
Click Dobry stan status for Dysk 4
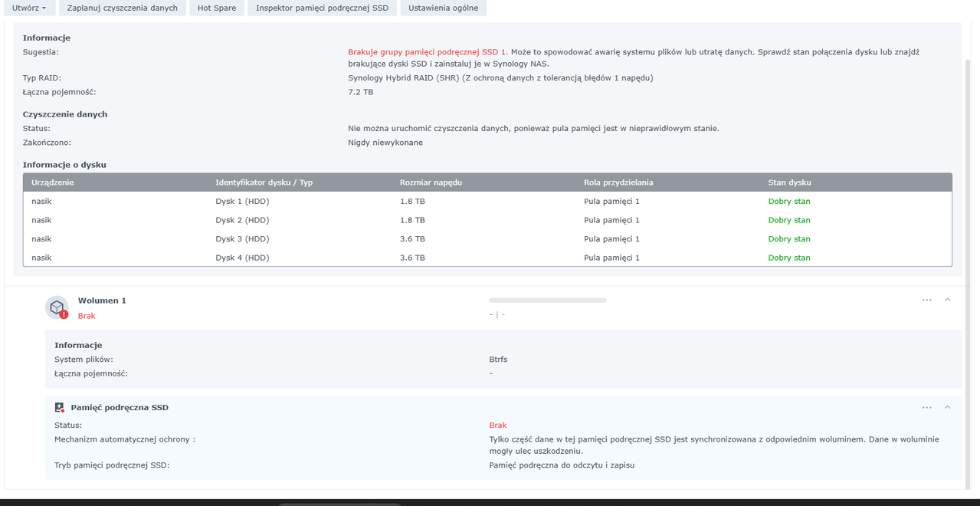pyautogui.click(x=789, y=258)
